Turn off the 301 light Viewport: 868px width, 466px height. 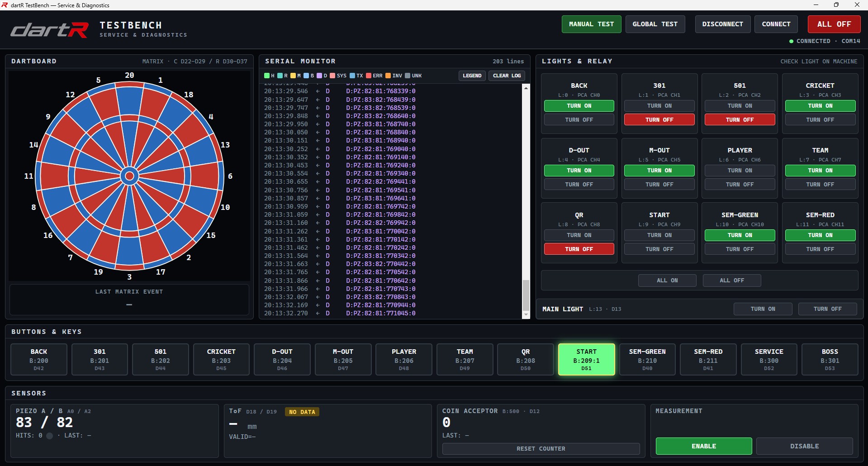click(x=659, y=120)
